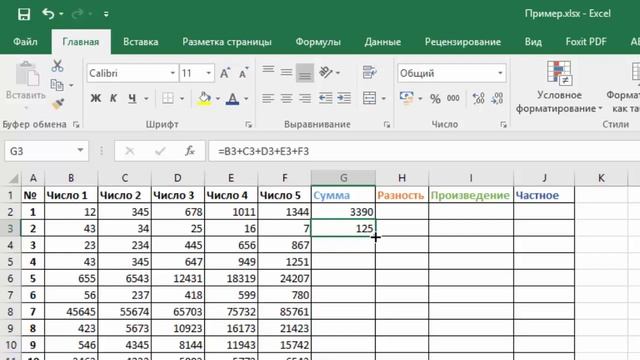Click the Cut scissors icon
640x360 pixels.
pos(58,66)
